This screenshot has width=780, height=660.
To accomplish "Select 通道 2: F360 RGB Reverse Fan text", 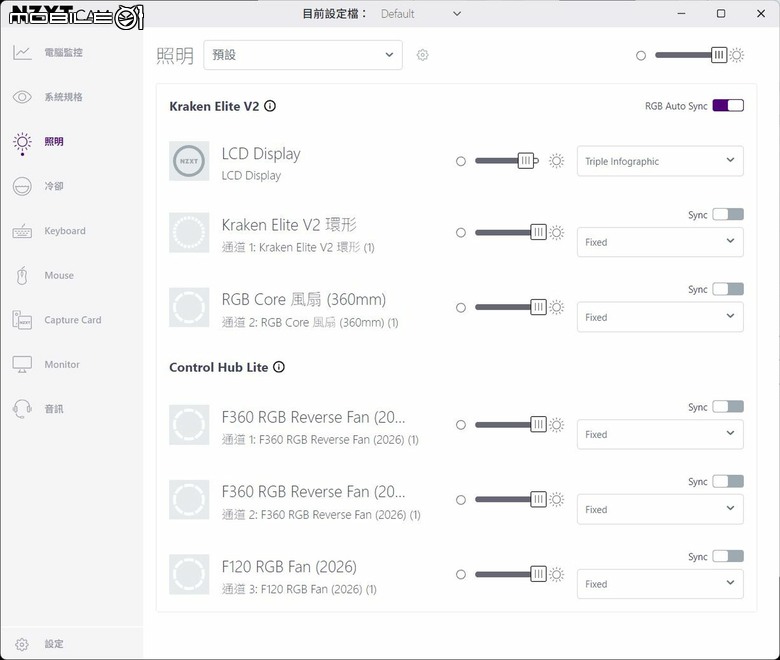I will (x=321, y=515).
